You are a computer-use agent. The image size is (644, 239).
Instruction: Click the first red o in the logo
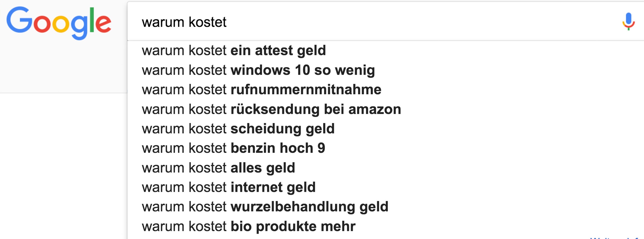click(x=42, y=24)
